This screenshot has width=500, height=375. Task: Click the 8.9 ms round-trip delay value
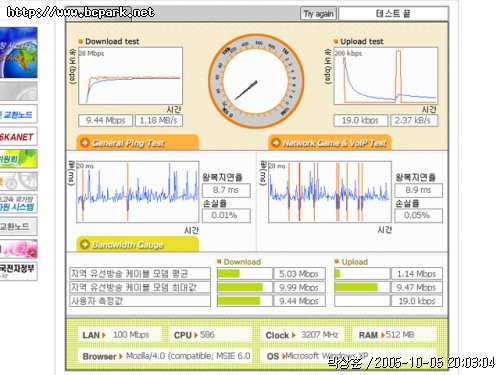[x=418, y=190]
